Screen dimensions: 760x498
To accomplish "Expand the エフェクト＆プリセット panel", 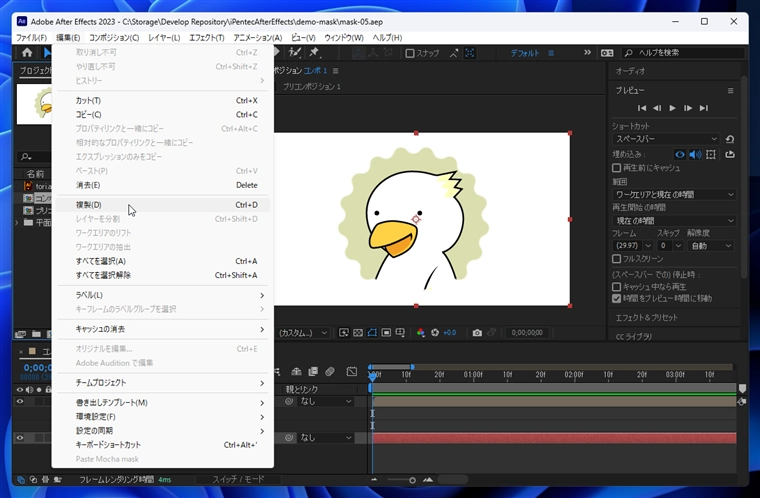I will tap(648, 317).
